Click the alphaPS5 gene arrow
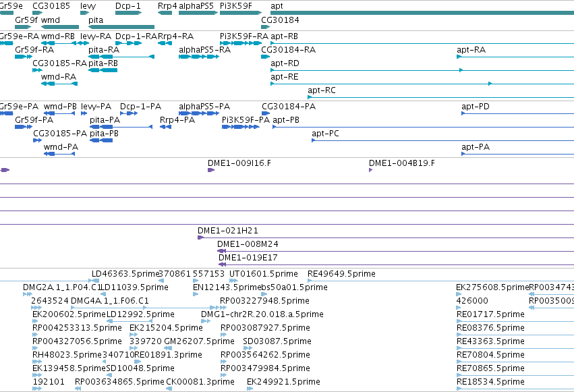The height and width of the screenshot is (392, 574). click(198, 13)
